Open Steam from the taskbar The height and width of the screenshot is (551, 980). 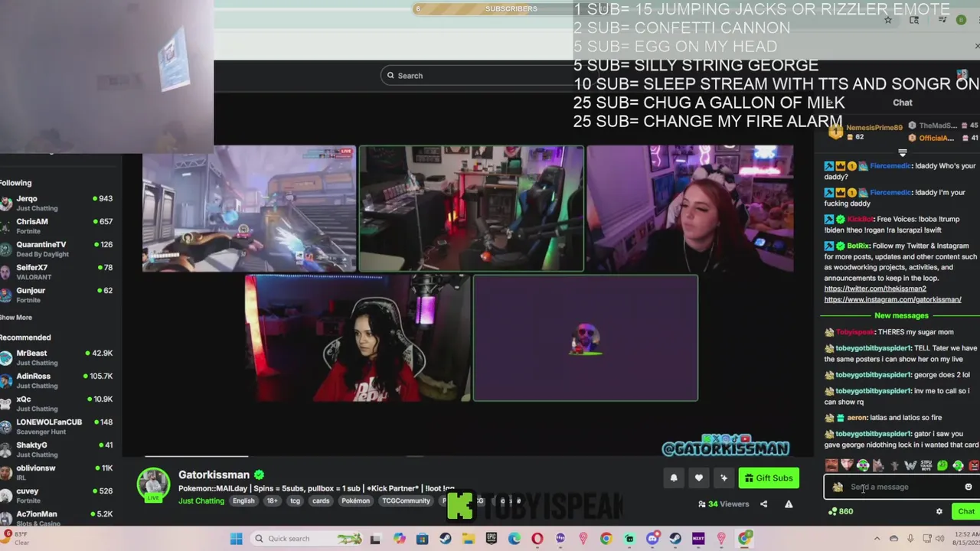445,539
